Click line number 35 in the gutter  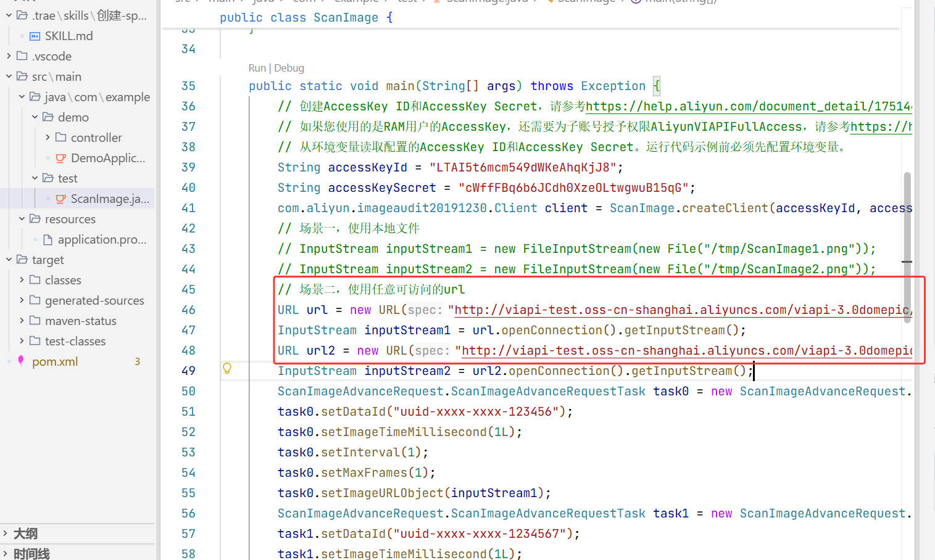click(188, 86)
